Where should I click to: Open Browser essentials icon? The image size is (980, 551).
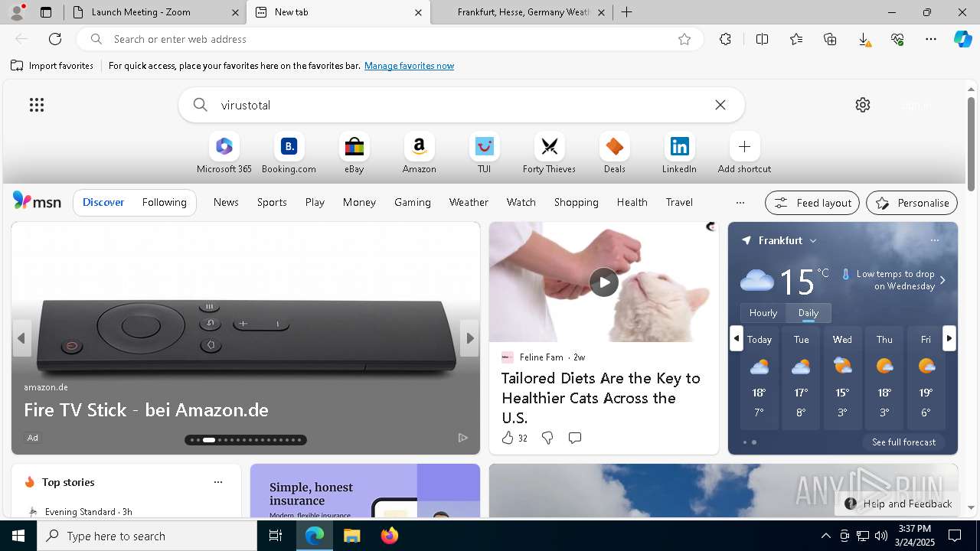pos(897,39)
